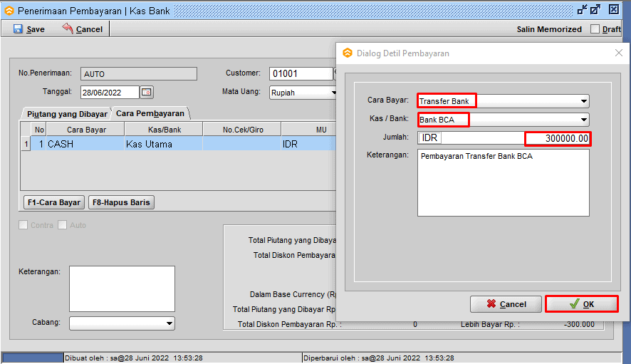Click the Save toolbar button

tap(29, 29)
